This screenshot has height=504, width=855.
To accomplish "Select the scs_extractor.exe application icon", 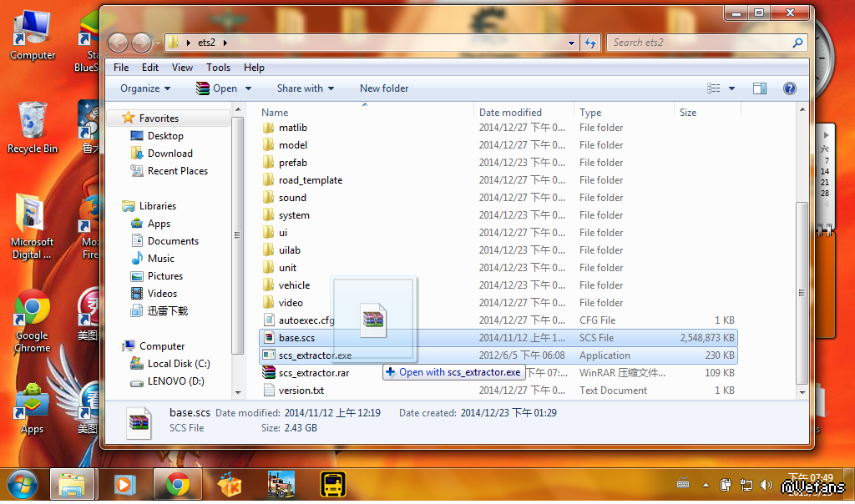I will pos(268,355).
